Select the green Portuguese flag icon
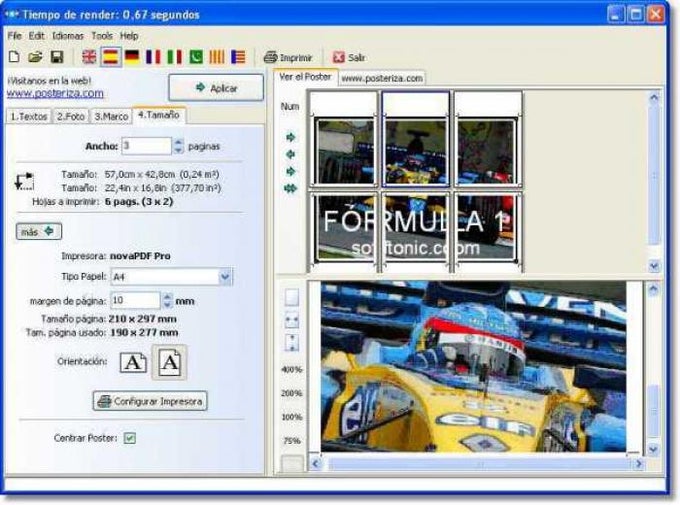Image resolution: width=680 pixels, height=505 pixels. click(x=196, y=57)
